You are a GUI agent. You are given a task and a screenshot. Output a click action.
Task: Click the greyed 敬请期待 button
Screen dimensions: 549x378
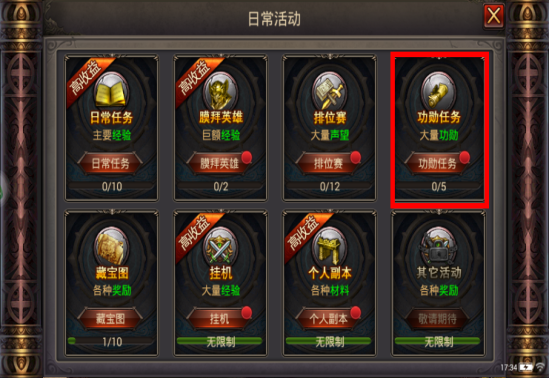437,319
